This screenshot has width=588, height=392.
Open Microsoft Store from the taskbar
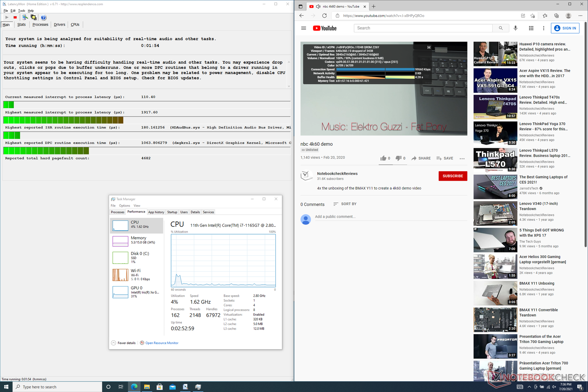pyautogui.click(x=159, y=387)
